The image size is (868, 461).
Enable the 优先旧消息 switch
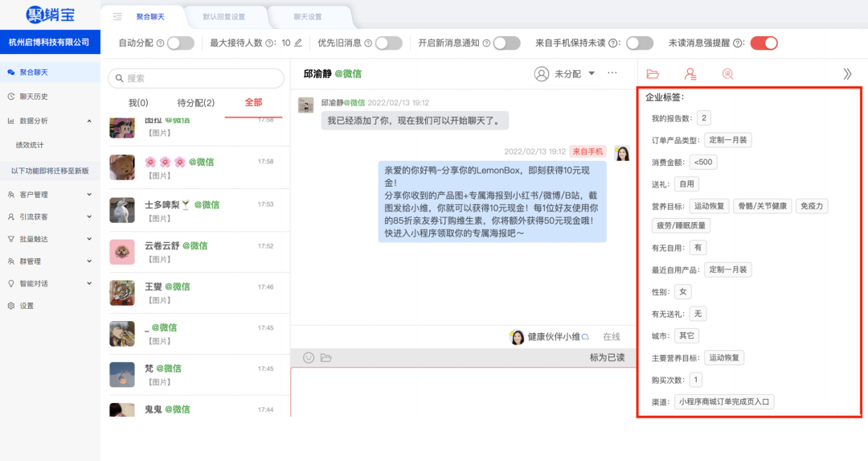pyautogui.click(x=389, y=43)
